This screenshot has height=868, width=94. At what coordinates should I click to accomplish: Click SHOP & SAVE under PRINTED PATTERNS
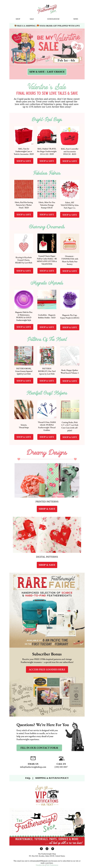(x=47, y=509)
